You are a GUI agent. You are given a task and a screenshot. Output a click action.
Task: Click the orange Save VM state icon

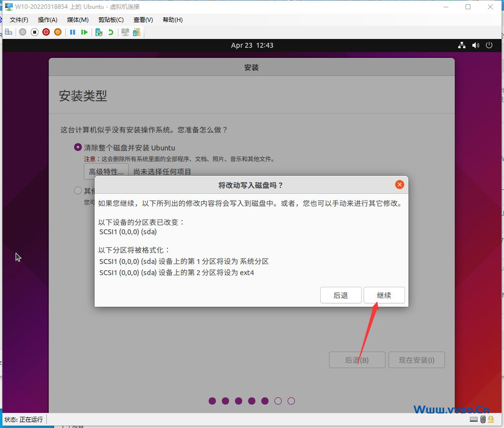click(x=58, y=32)
